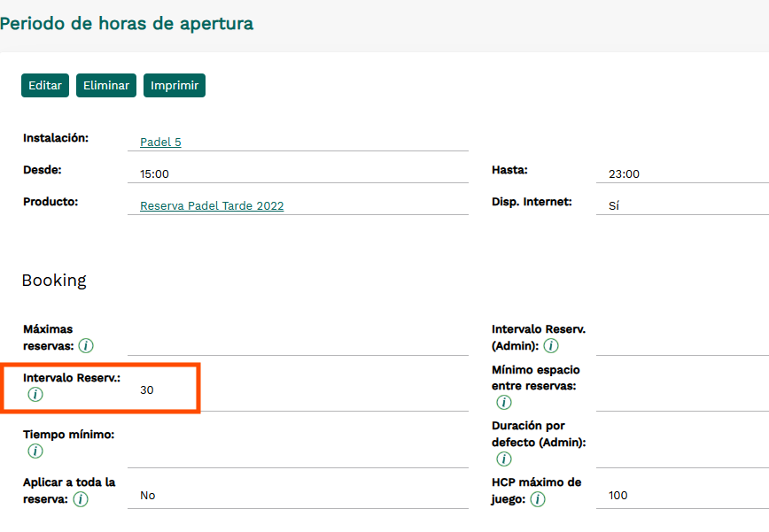This screenshot has width=769, height=532.
Task: Print with the Imprimir button
Action: click(x=175, y=86)
